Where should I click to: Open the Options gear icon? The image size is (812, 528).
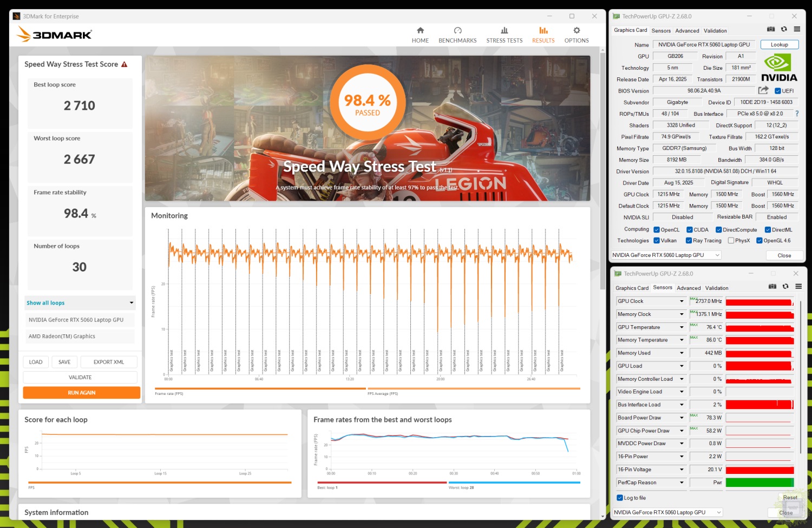577,30
